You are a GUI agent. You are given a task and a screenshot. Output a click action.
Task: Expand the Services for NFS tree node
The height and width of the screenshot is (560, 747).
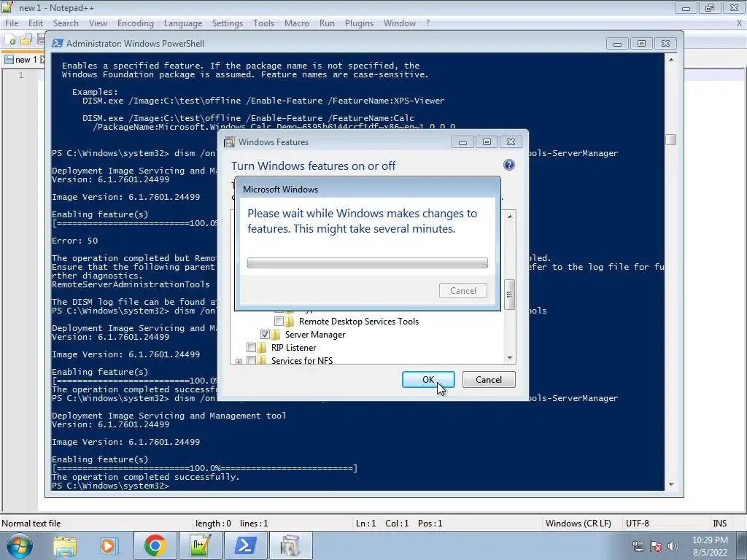point(239,362)
